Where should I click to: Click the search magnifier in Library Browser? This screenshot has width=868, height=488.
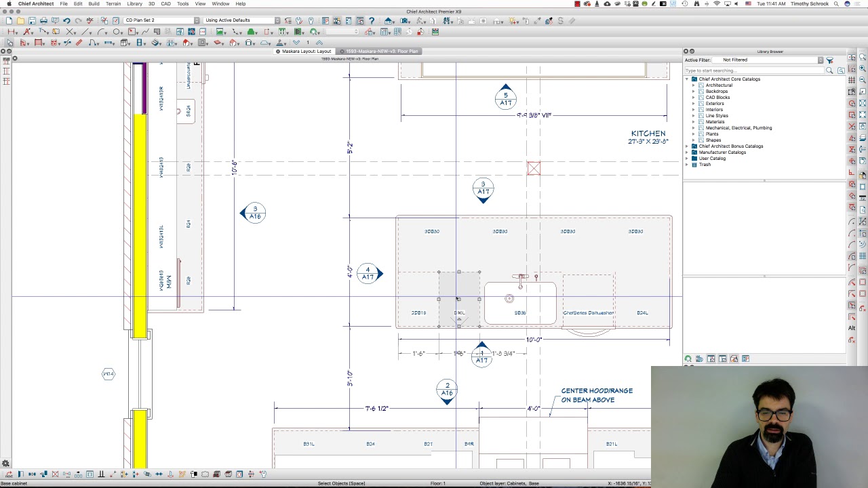click(x=829, y=70)
